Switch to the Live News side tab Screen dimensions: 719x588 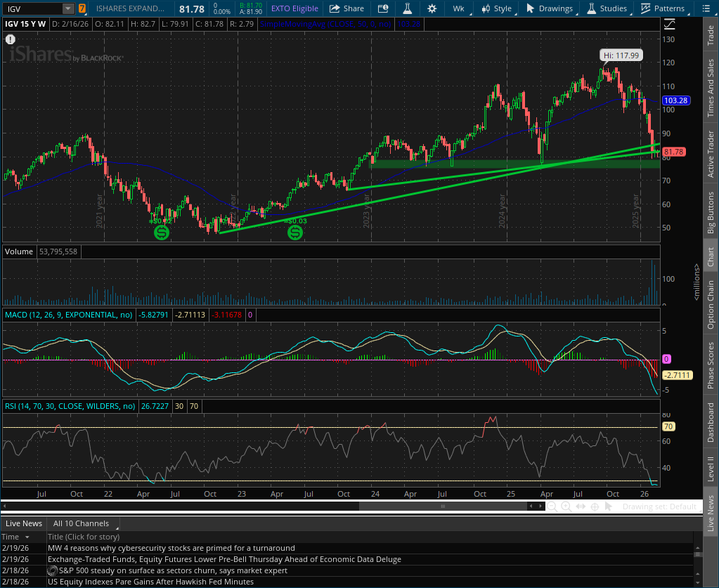coord(711,514)
